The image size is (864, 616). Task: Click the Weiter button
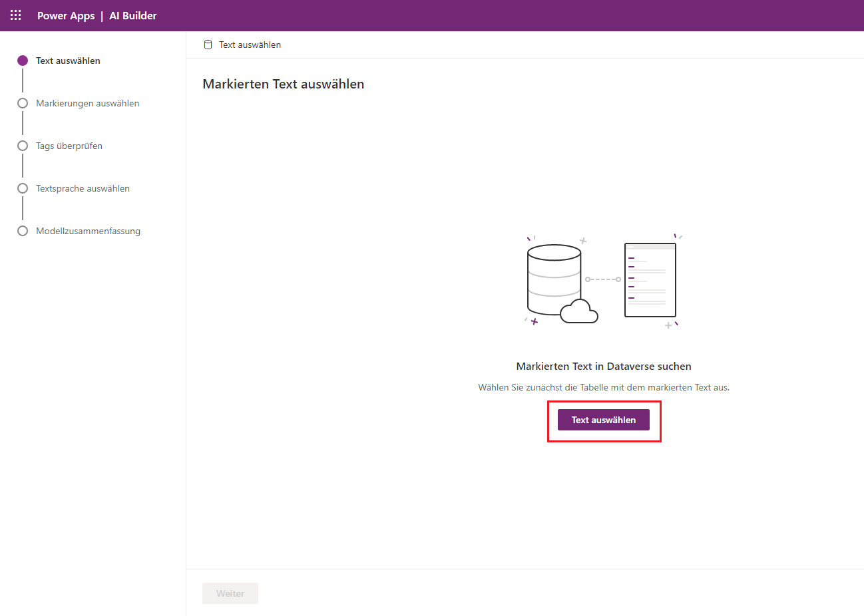230,593
